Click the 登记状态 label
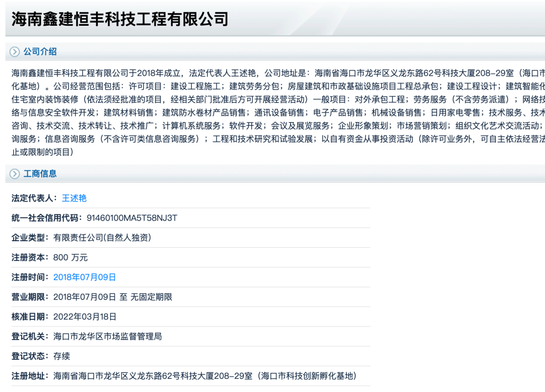The width and height of the screenshot is (545, 392). pyautogui.click(x=30, y=356)
